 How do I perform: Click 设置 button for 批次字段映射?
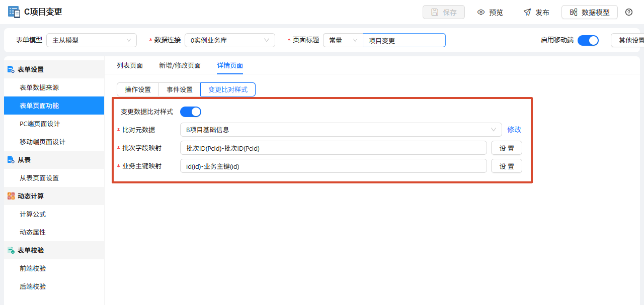(x=507, y=148)
